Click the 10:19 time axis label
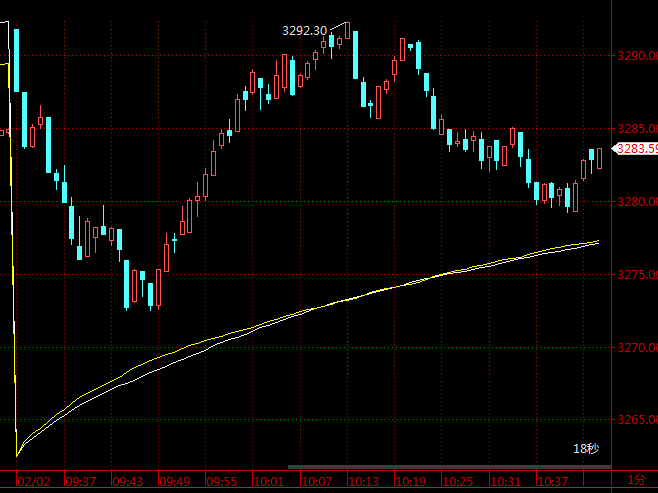 point(410,481)
